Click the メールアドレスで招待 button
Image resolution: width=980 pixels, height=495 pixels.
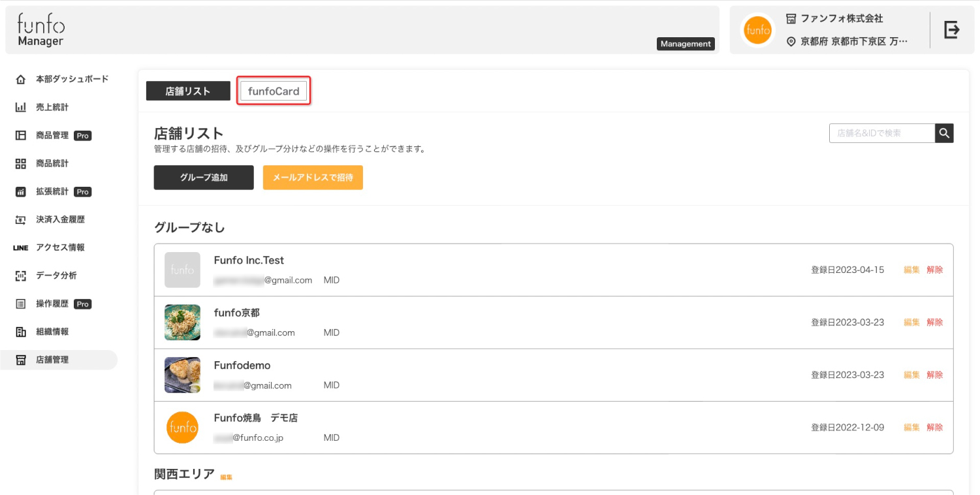(313, 178)
